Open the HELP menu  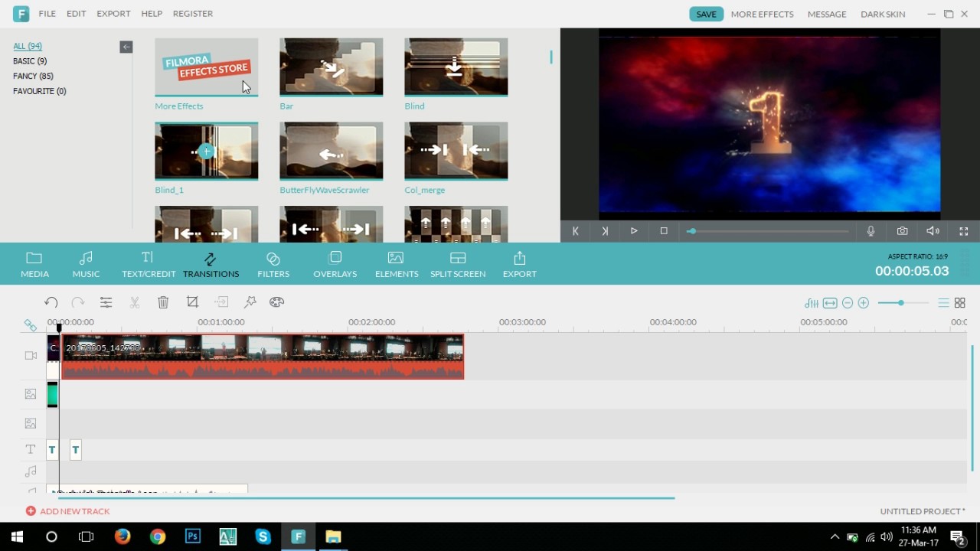[152, 14]
